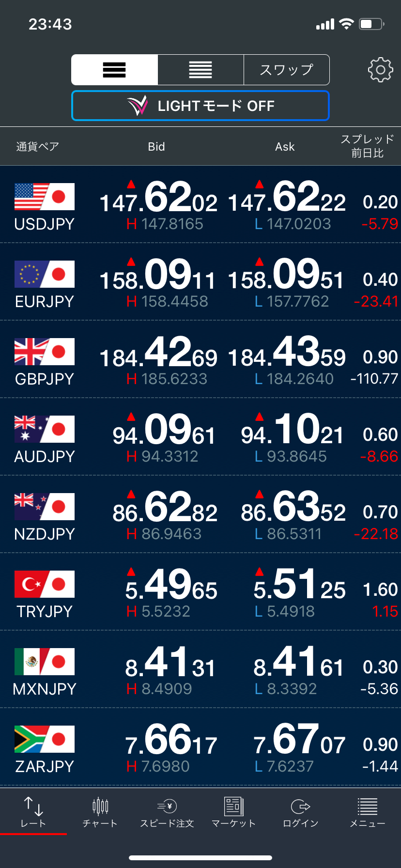Open the スワップ (swap) view tab
This screenshot has width=401, height=868.
click(x=287, y=70)
